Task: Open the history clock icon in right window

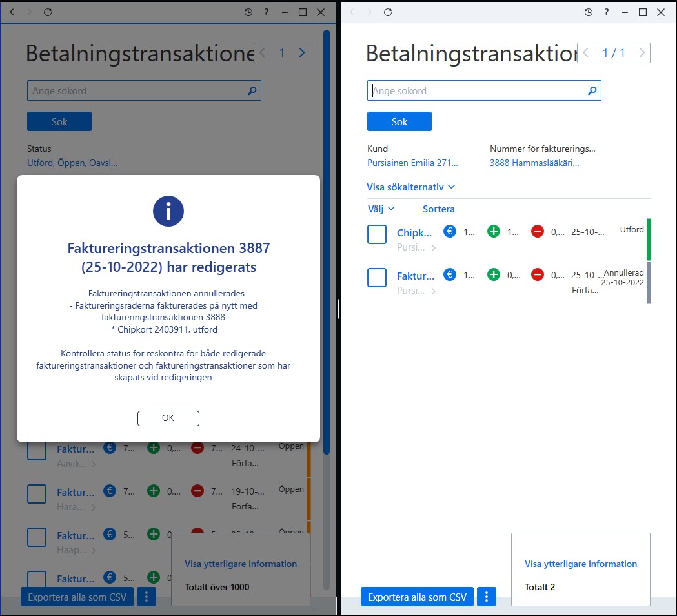Action: 588,12
